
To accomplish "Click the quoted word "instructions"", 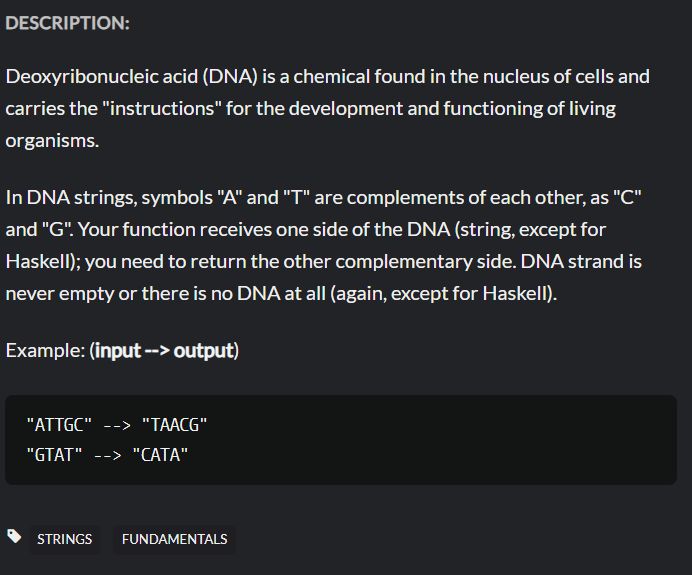I will click(x=165, y=109).
